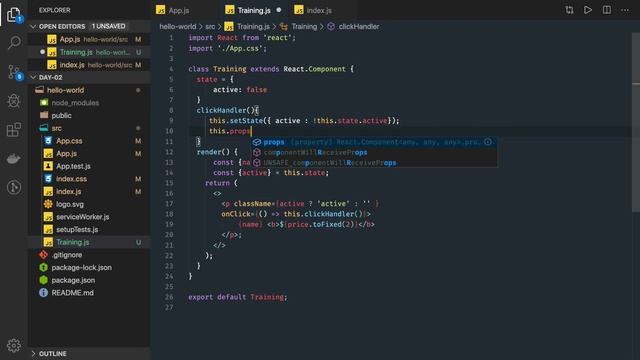Open the More Actions ellipsis menu
This screenshot has width=640, height=360.
625,10
